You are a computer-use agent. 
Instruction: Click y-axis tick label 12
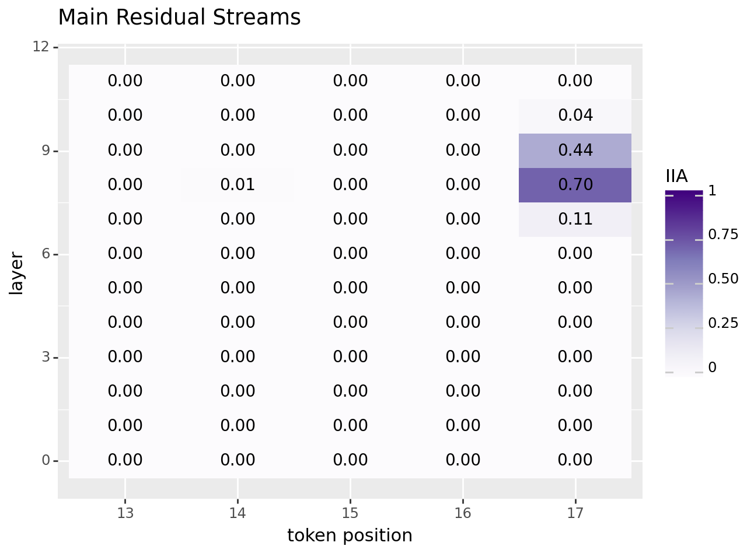point(41,47)
